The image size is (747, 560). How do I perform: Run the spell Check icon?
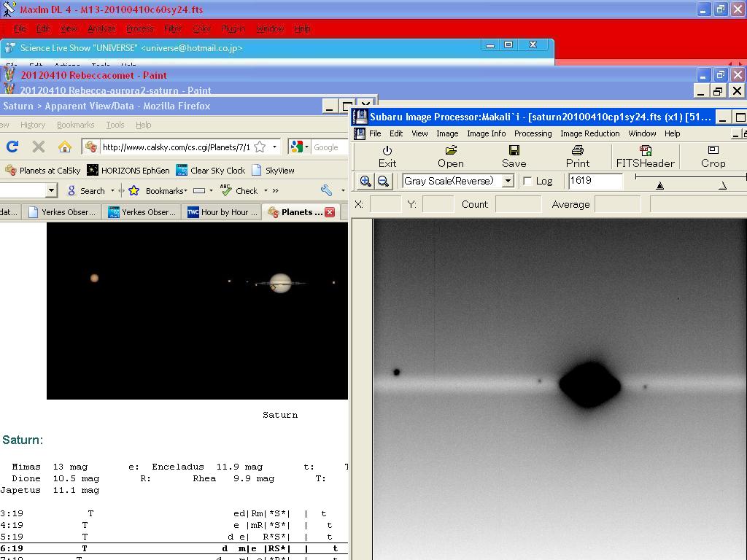[226, 190]
